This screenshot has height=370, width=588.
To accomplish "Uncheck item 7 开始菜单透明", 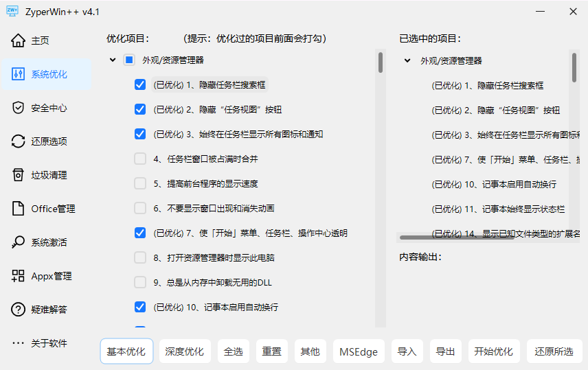I will pyautogui.click(x=140, y=233).
